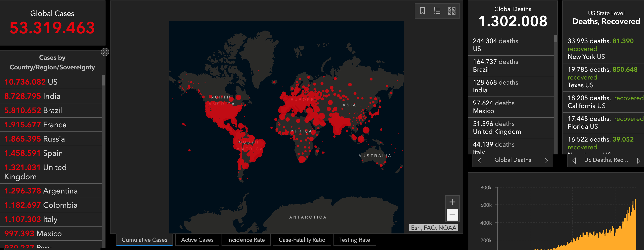
Task: Open the map bookmarks icon
Action: point(422,11)
